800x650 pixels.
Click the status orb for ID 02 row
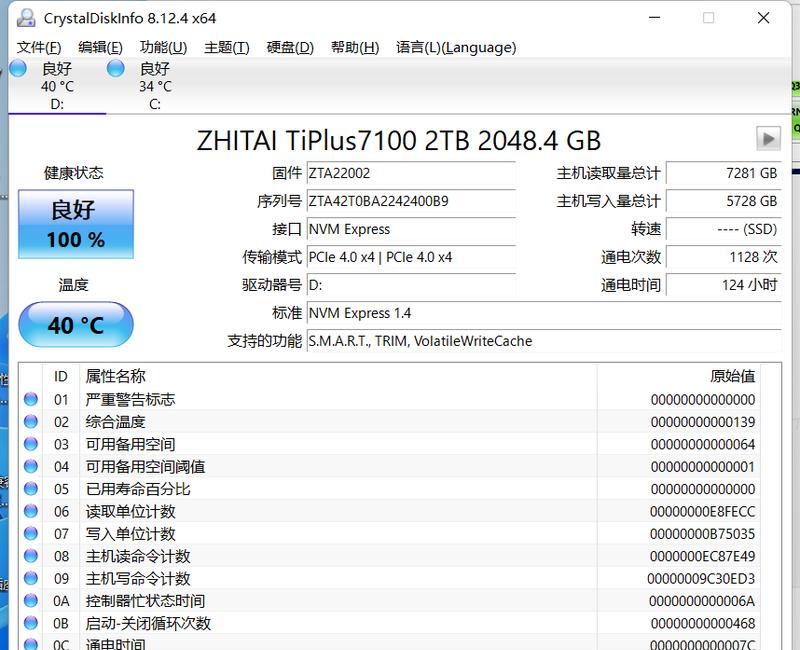[x=31, y=421]
